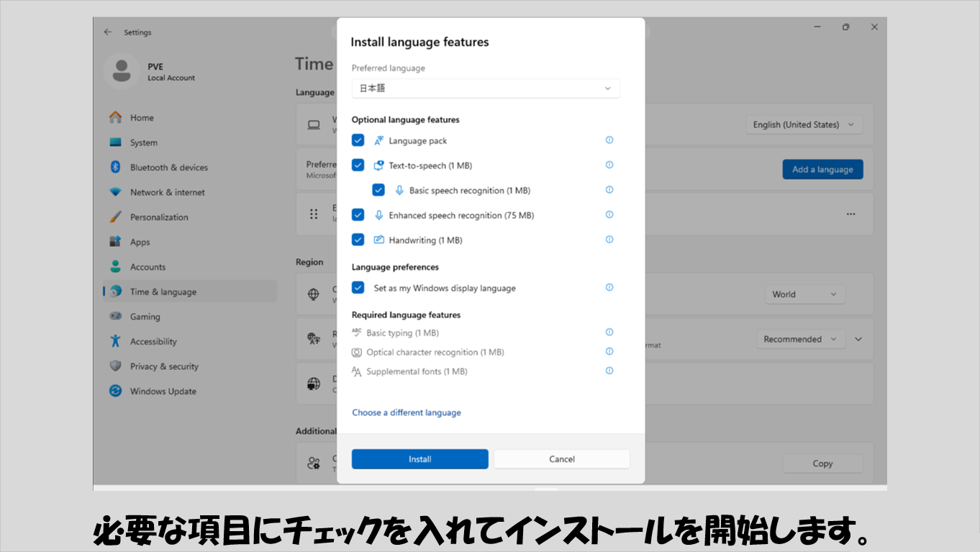Image resolution: width=980 pixels, height=552 pixels.
Task: Click info icon beside Text-to-speech
Action: click(x=609, y=165)
